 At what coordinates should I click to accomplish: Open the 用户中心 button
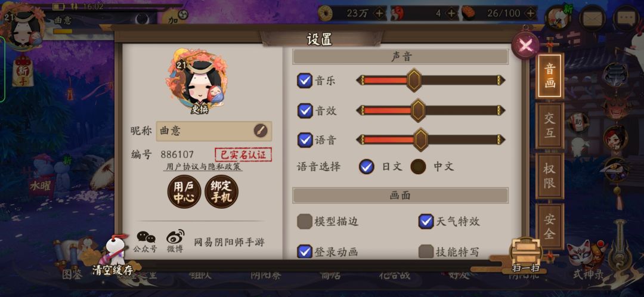click(x=184, y=191)
